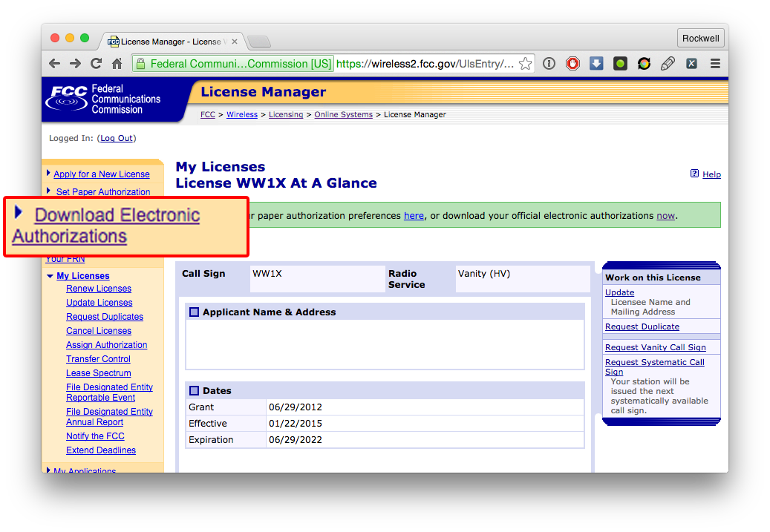Click the red stop-sign ad blocker extension icon

point(572,64)
